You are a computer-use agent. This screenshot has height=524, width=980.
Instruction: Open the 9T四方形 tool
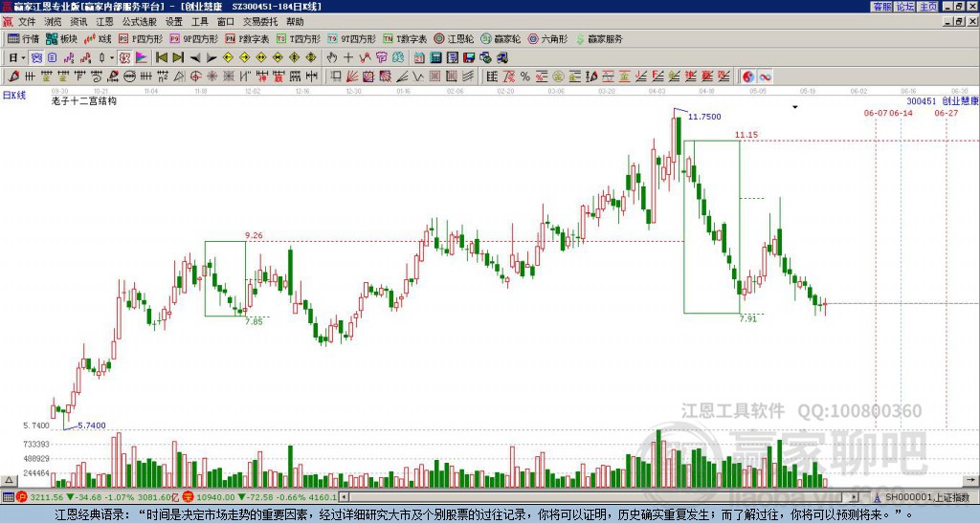(352, 38)
